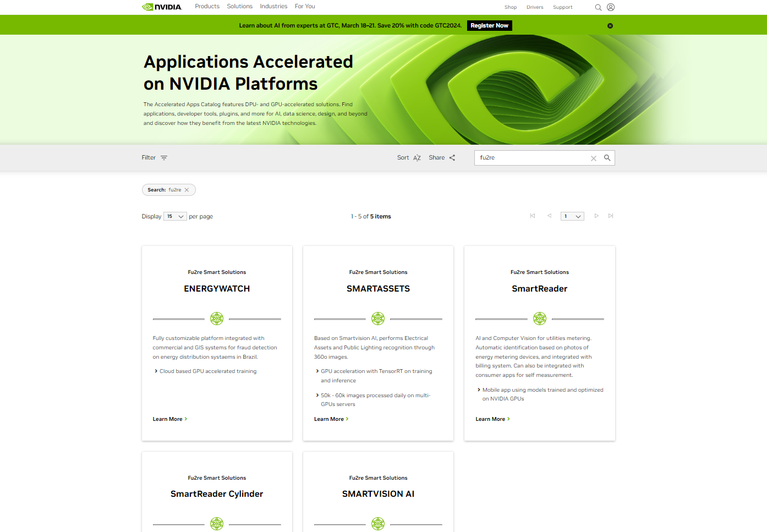Click the Share label
The height and width of the screenshot is (532, 767).
[x=437, y=158]
